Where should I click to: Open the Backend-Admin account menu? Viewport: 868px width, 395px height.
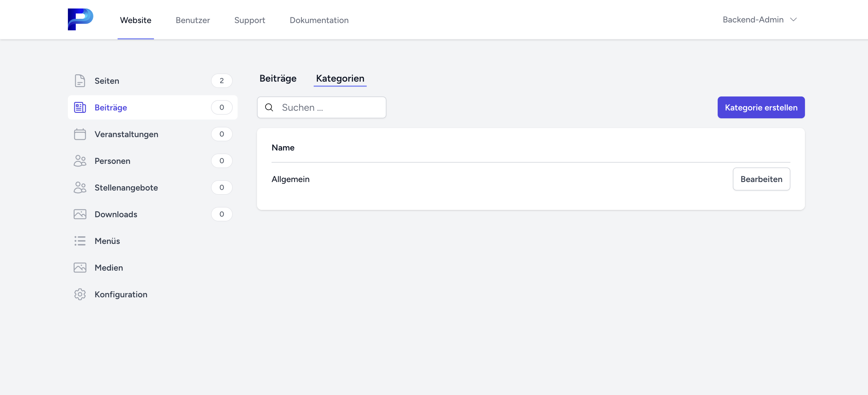[753, 19]
